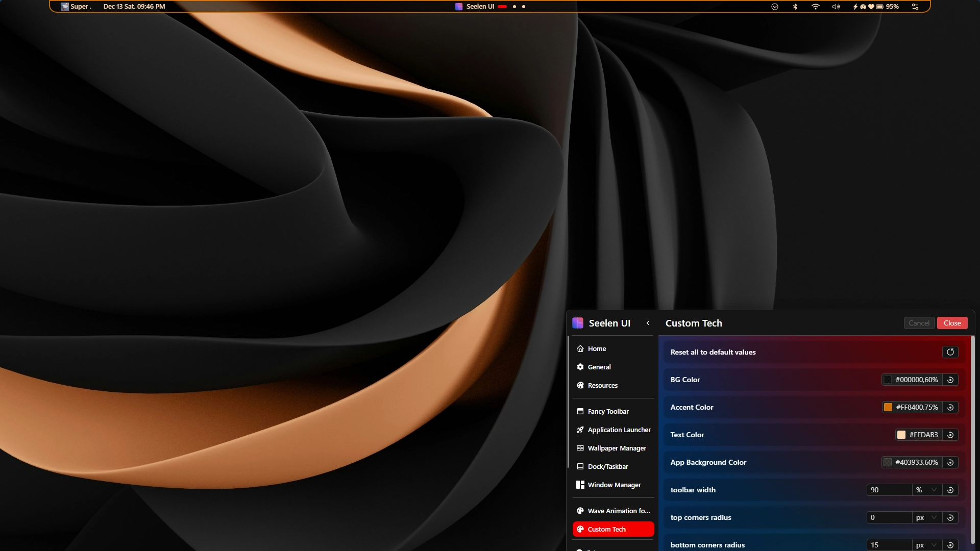The image size is (980, 551).
Task: Toggle the volume icon in the system tray
Action: tap(836, 7)
